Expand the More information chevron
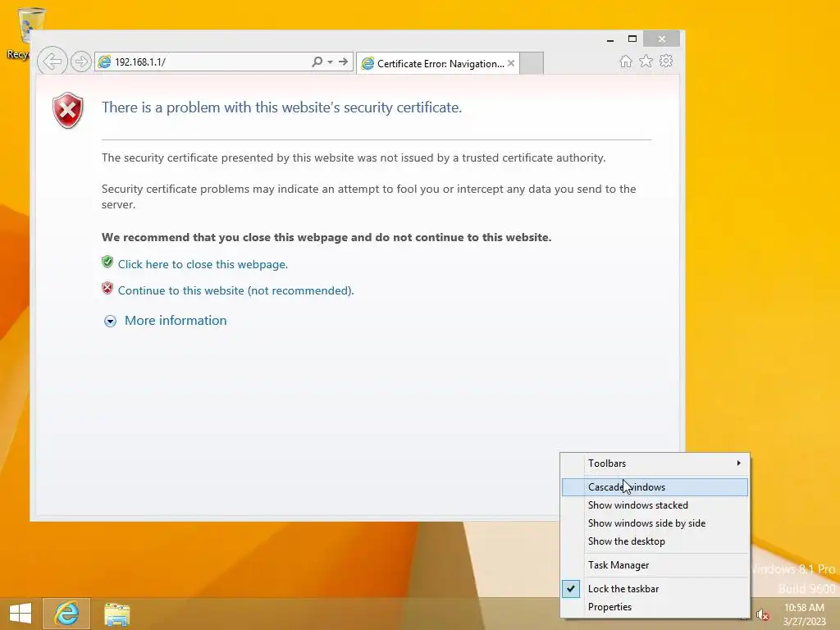 tap(110, 321)
